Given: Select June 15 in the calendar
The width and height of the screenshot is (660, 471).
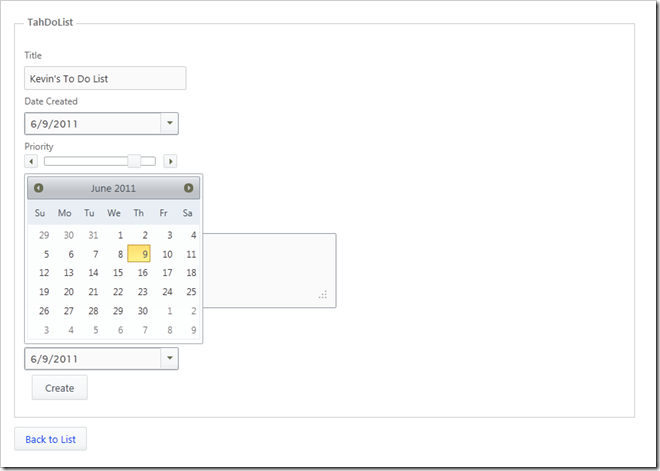Looking at the screenshot, I should tap(118, 273).
